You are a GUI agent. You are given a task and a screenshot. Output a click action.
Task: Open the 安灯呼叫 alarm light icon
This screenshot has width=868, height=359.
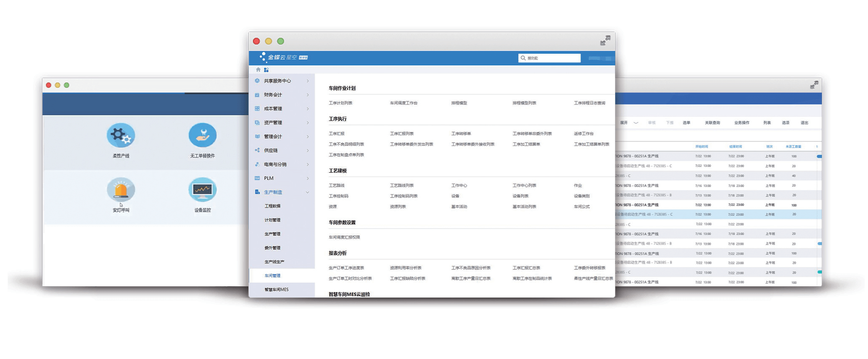pyautogui.click(x=121, y=190)
